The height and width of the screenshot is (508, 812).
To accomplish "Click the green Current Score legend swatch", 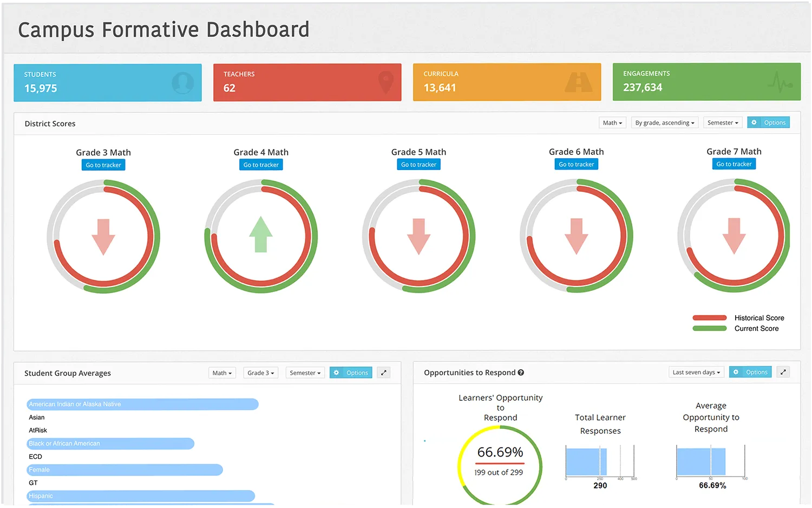I will pyautogui.click(x=710, y=329).
